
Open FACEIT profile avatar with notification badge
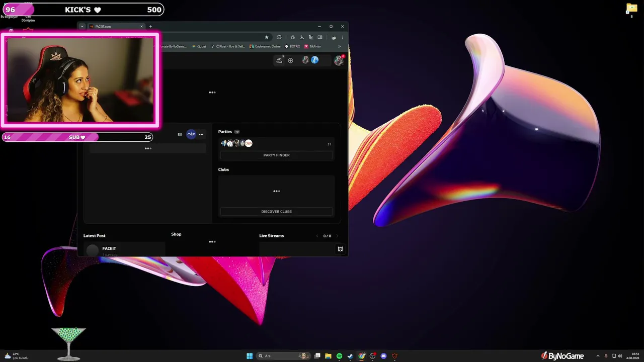pos(339,60)
